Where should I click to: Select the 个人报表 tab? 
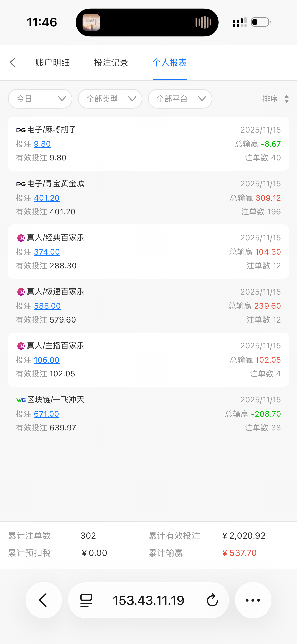pyautogui.click(x=170, y=62)
